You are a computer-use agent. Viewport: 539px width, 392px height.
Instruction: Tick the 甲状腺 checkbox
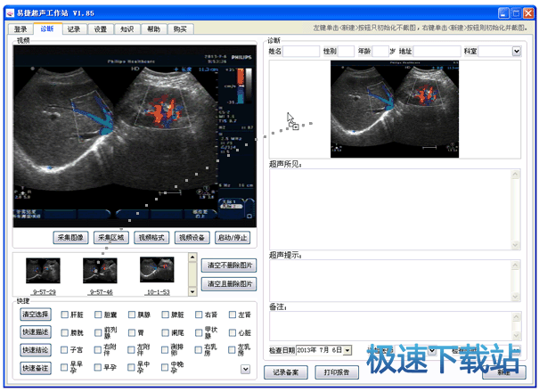coord(199,332)
